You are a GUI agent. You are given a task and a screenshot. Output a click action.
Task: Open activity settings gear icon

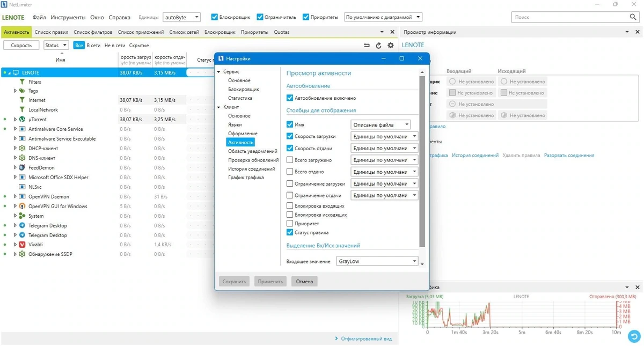click(390, 46)
